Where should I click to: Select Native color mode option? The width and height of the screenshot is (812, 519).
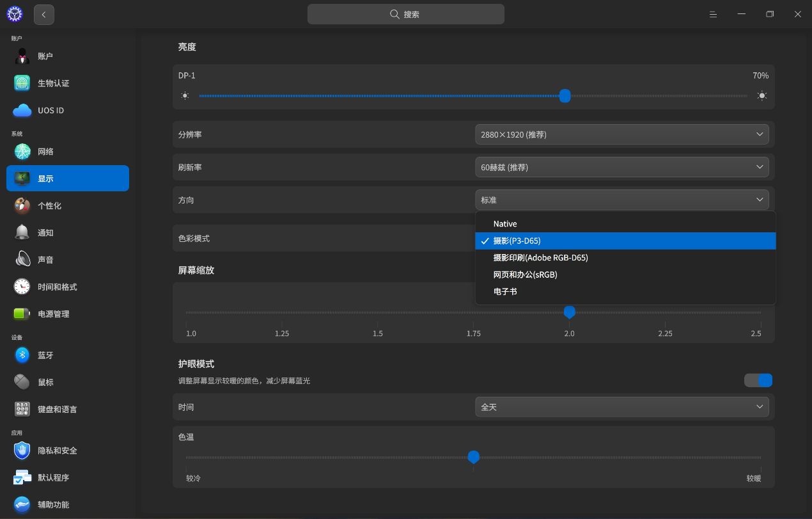click(625, 224)
